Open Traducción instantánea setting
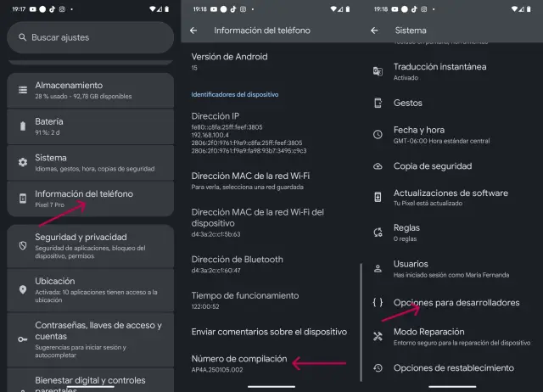The height and width of the screenshot is (392, 543). pyautogui.click(x=439, y=70)
